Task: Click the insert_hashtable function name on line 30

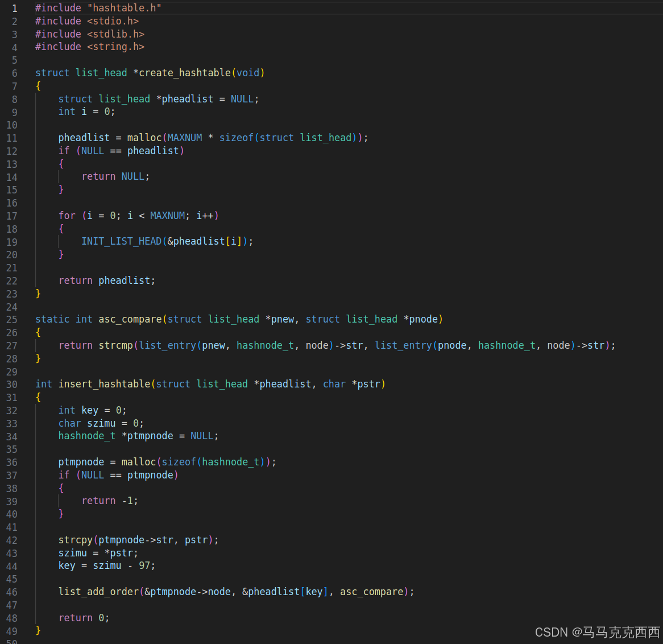Action: coord(105,384)
